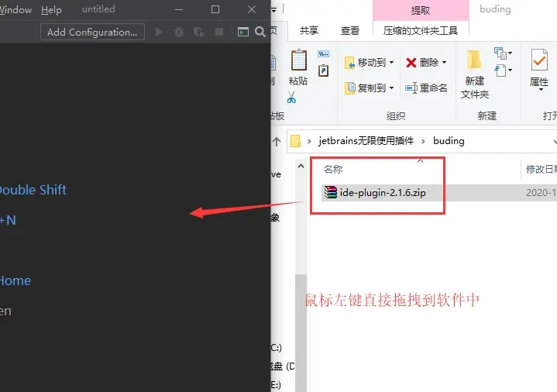Open Search Everywhere magnifier icon
Image resolution: width=557 pixels, height=392 pixels.
coord(260,32)
